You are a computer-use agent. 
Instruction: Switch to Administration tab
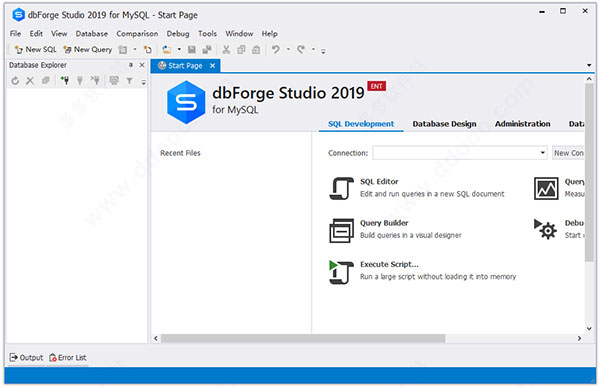522,124
